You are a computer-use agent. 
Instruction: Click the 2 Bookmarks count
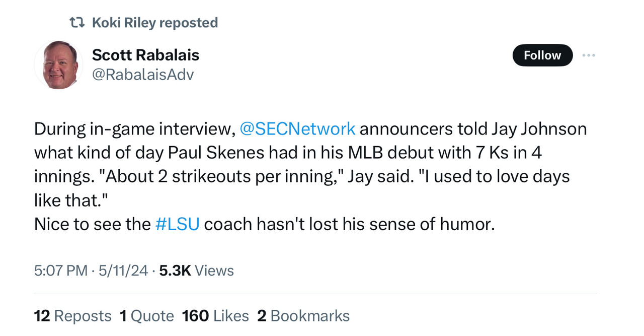click(303, 316)
